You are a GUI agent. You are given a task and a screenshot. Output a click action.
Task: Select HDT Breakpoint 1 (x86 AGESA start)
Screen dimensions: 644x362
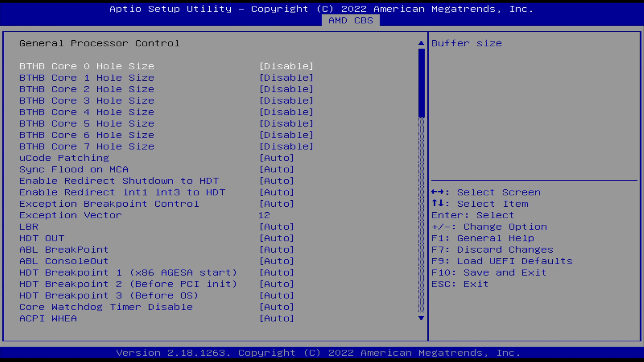click(x=128, y=273)
